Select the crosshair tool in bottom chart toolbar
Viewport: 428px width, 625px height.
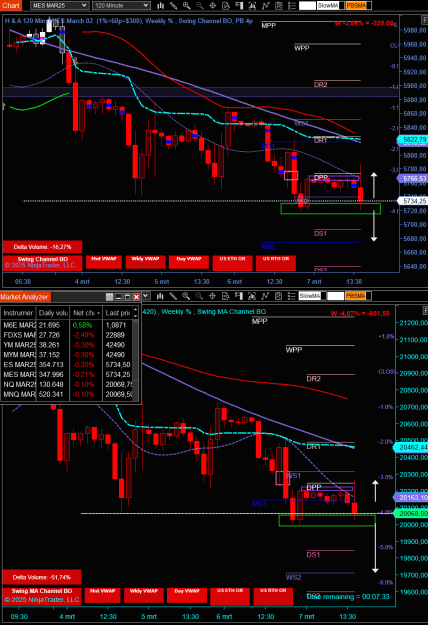click(212, 296)
